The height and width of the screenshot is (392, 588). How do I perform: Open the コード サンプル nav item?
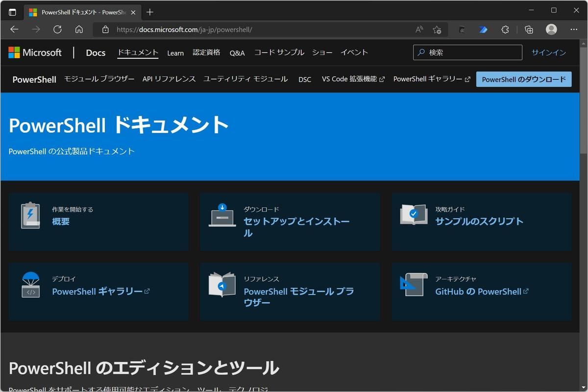point(279,52)
